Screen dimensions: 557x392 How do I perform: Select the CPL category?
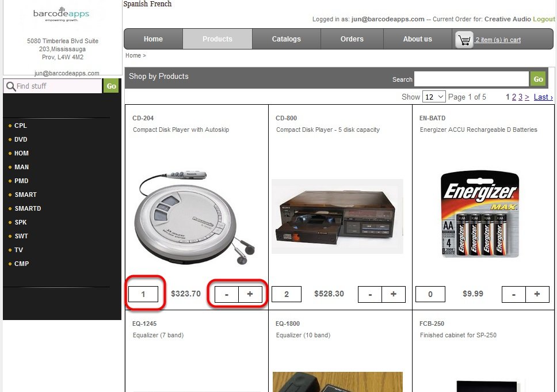coord(21,125)
